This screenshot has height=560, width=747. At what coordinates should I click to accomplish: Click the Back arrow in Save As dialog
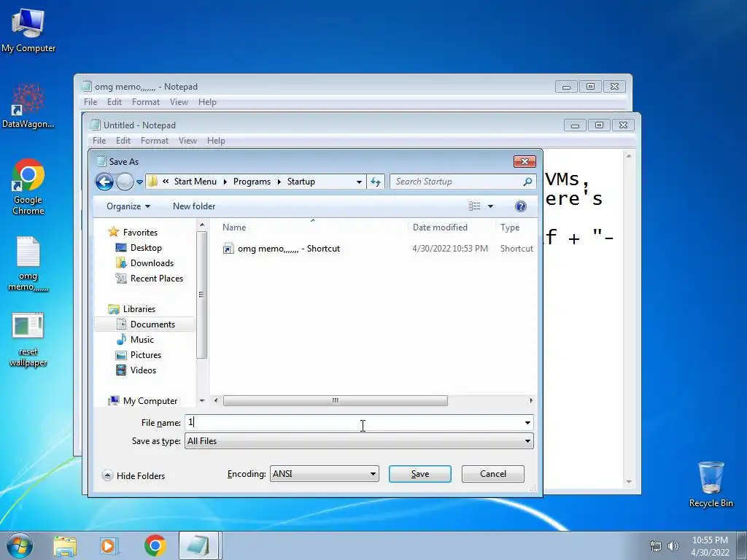pos(104,182)
